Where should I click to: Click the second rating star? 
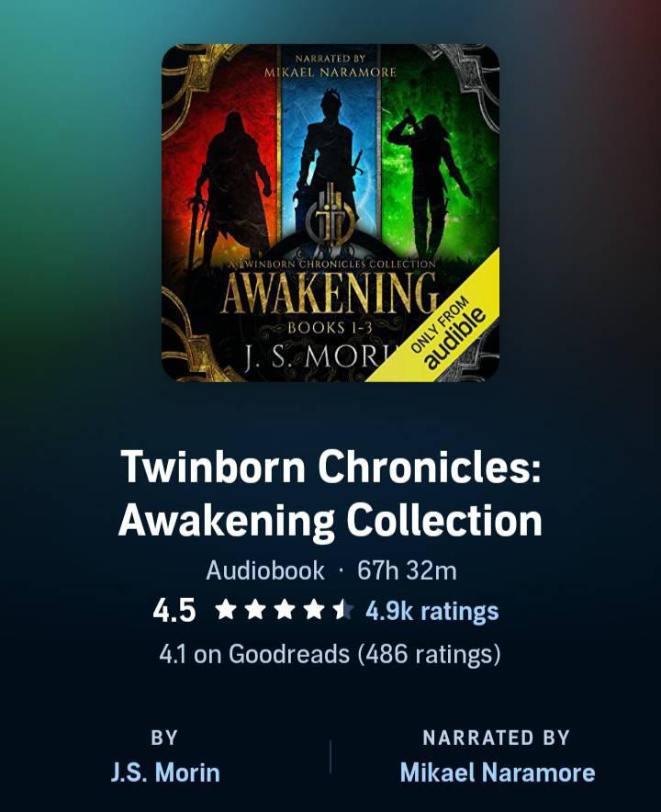pyautogui.click(x=254, y=610)
